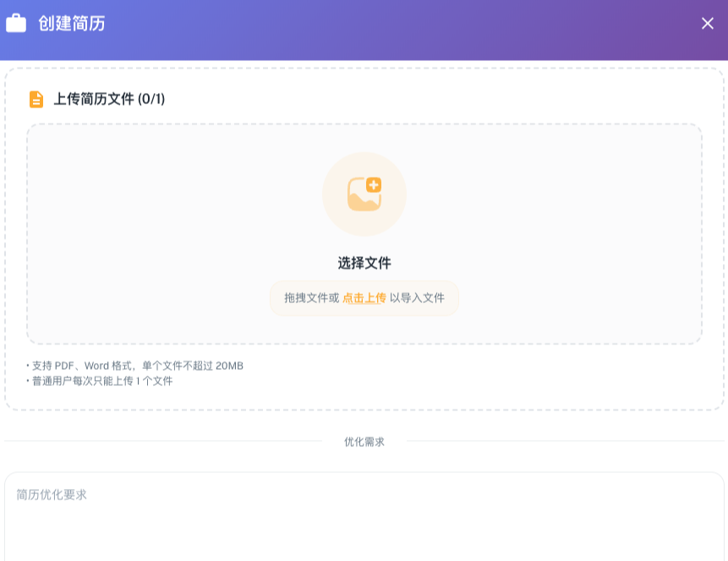Click the 上传简历文件 (0/1) heading

pyautogui.click(x=109, y=99)
